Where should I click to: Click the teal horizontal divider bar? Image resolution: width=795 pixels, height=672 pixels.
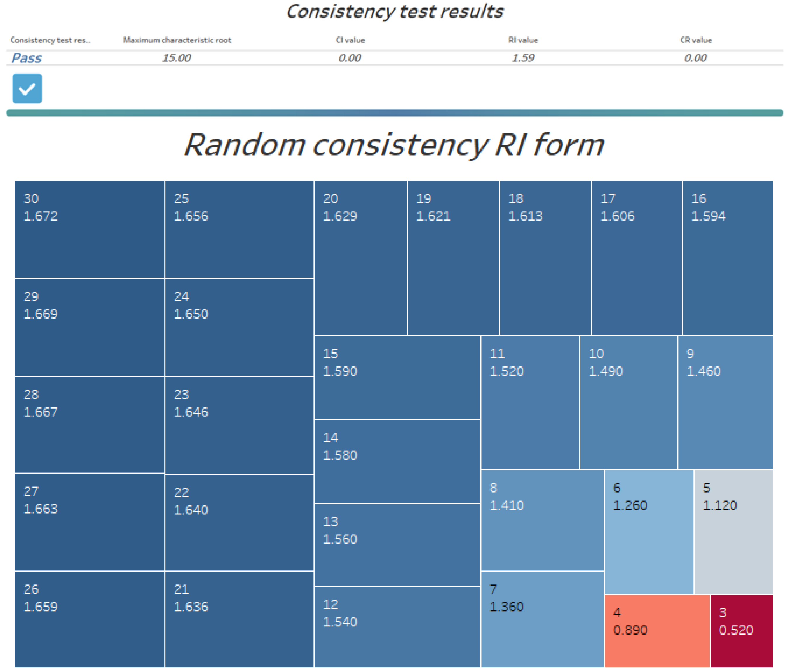395,112
